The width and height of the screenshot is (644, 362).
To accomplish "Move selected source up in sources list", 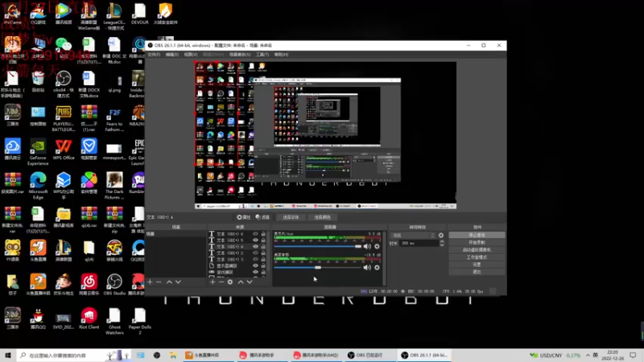I will click(x=241, y=282).
